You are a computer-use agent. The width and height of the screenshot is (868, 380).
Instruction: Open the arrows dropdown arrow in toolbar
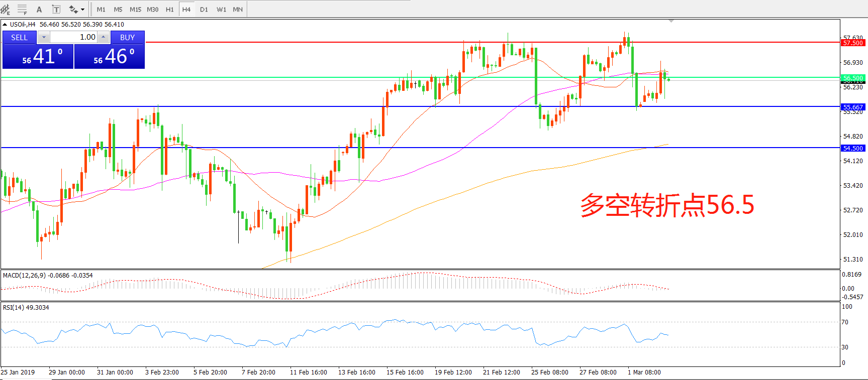[83, 9]
